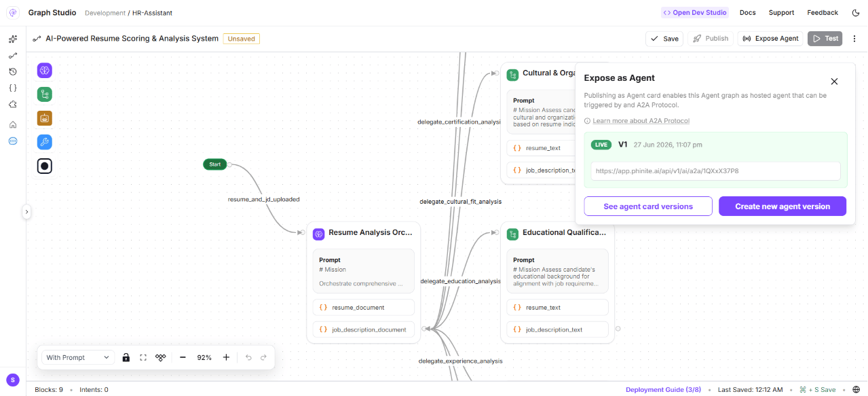Open the user avatar S
The width and height of the screenshot is (868, 396).
(x=12, y=380)
